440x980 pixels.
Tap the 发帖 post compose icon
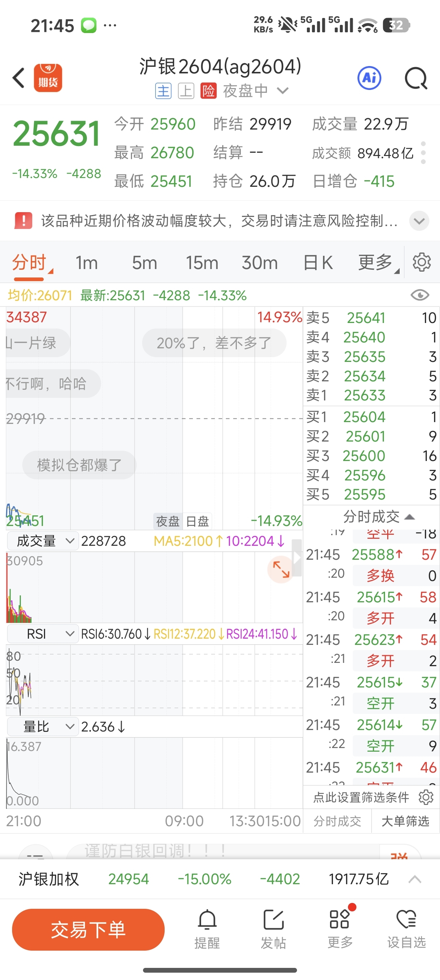click(x=273, y=929)
